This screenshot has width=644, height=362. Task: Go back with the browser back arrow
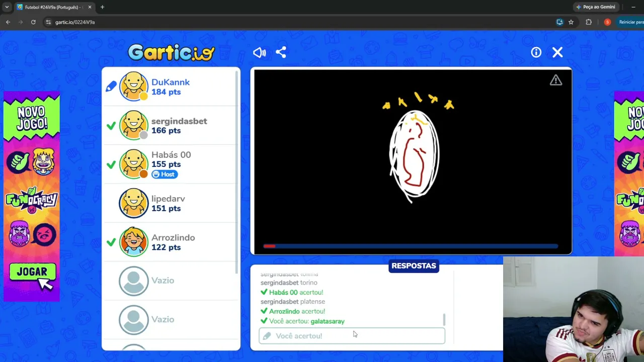[x=8, y=22]
